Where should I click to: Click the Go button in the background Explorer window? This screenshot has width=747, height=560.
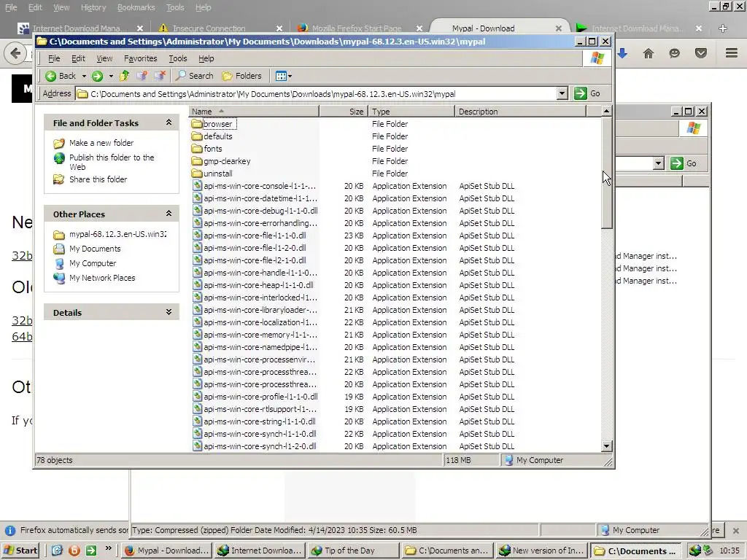(684, 163)
